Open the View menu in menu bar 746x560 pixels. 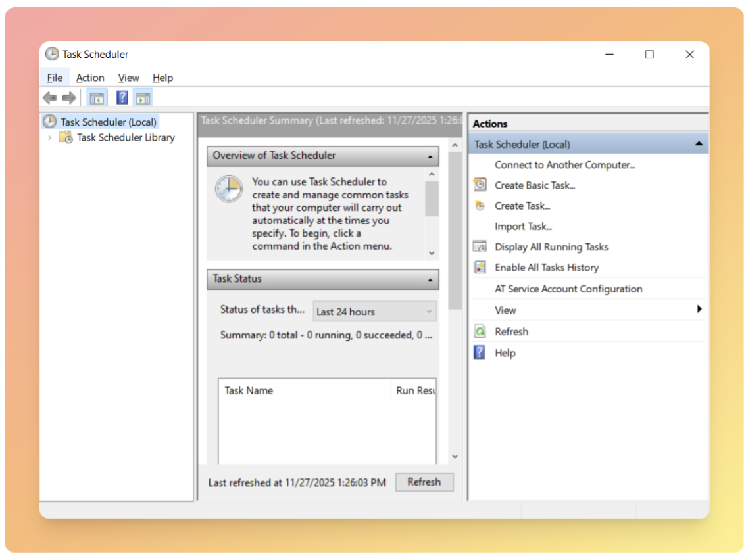pos(128,78)
